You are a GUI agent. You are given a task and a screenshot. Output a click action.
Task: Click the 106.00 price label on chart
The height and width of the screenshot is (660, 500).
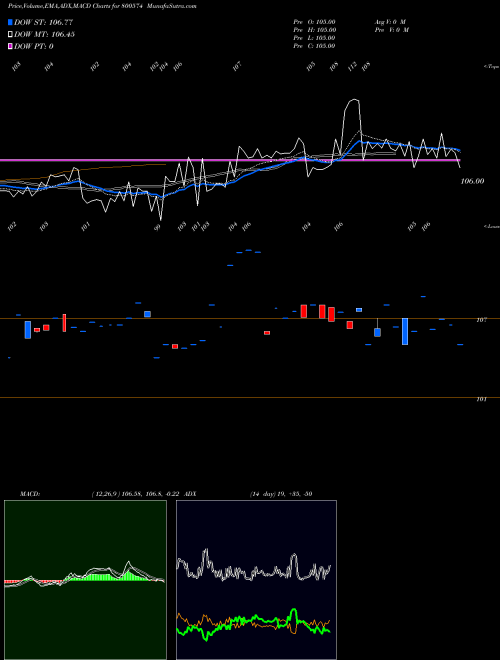[472, 181]
